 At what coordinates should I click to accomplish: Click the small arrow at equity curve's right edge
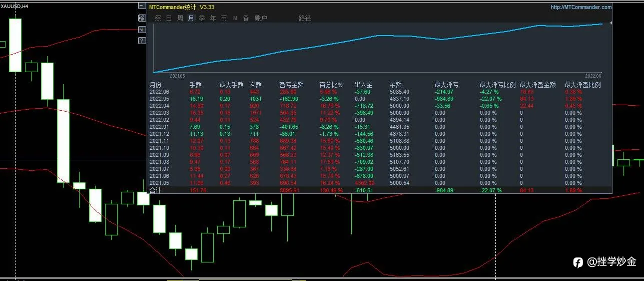[610, 23]
